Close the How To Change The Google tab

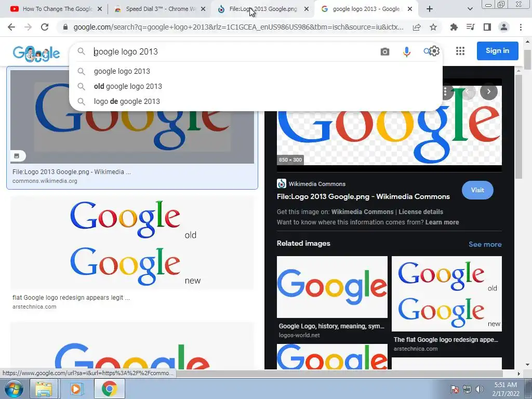[x=100, y=9]
